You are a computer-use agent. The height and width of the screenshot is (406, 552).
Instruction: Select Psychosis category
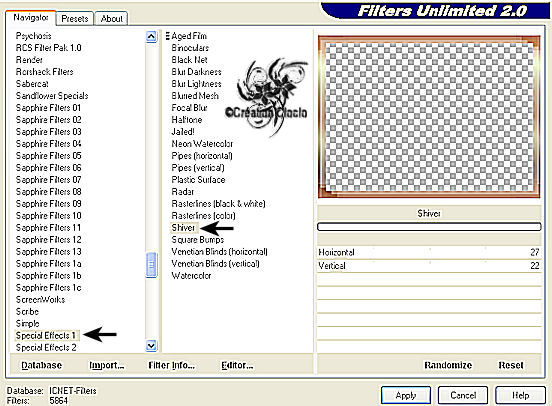[x=33, y=36]
